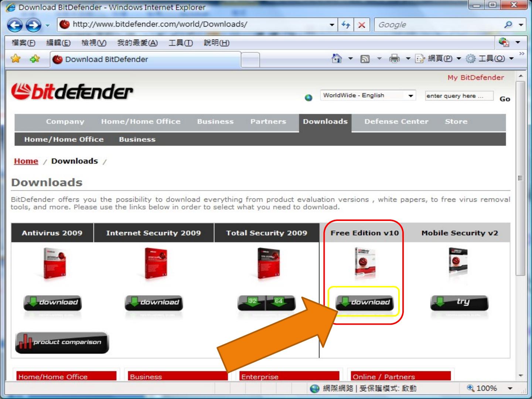The width and height of the screenshot is (532, 399).
Task: Open the 說明(H) menu
Action: [216, 43]
